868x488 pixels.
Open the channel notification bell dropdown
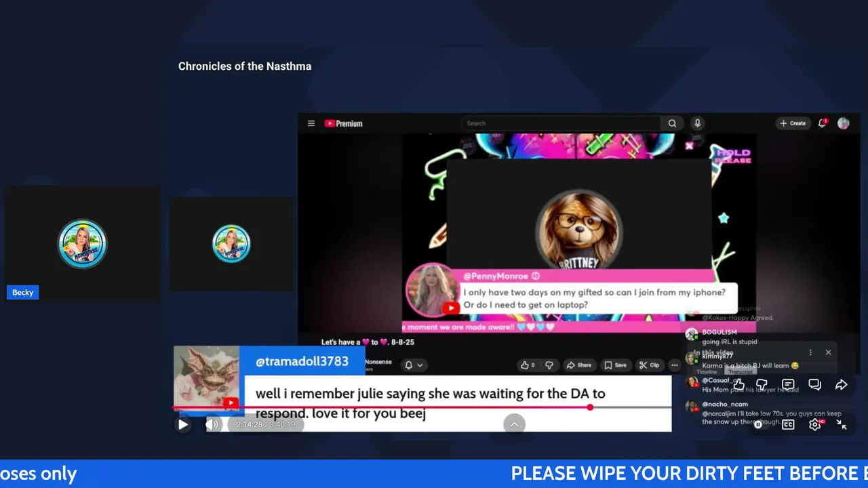[x=413, y=365]
